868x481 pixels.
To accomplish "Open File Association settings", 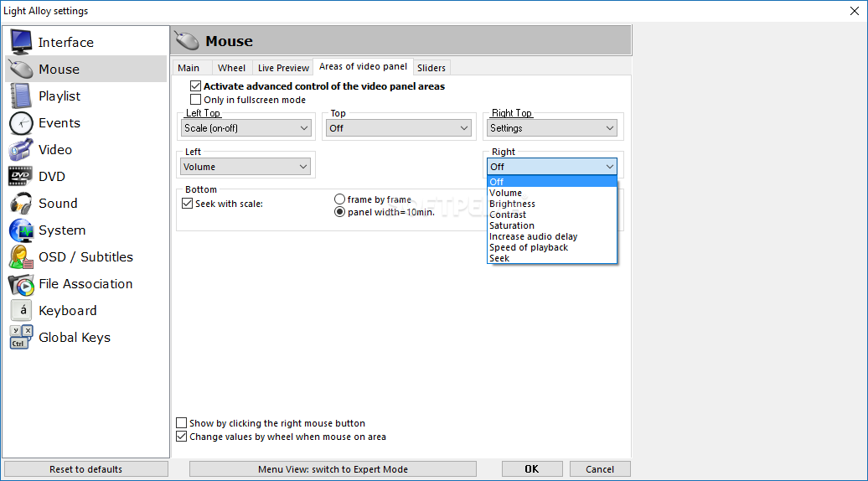I will click(86, 284).
